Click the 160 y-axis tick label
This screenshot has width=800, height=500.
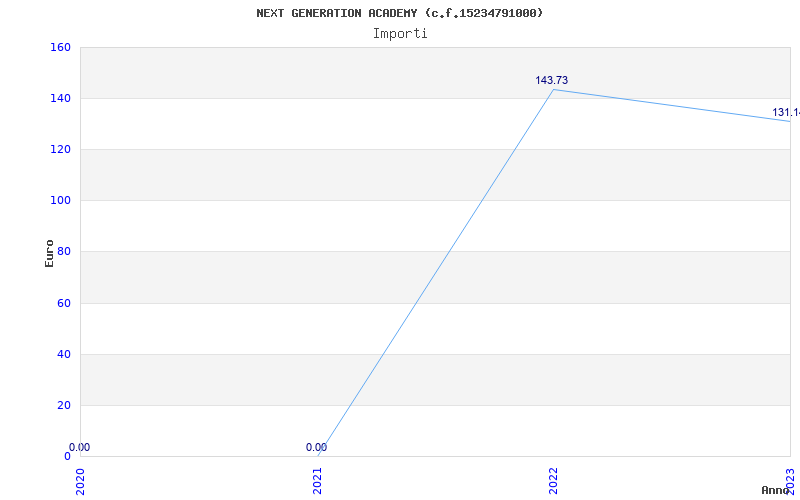point(60,47)
